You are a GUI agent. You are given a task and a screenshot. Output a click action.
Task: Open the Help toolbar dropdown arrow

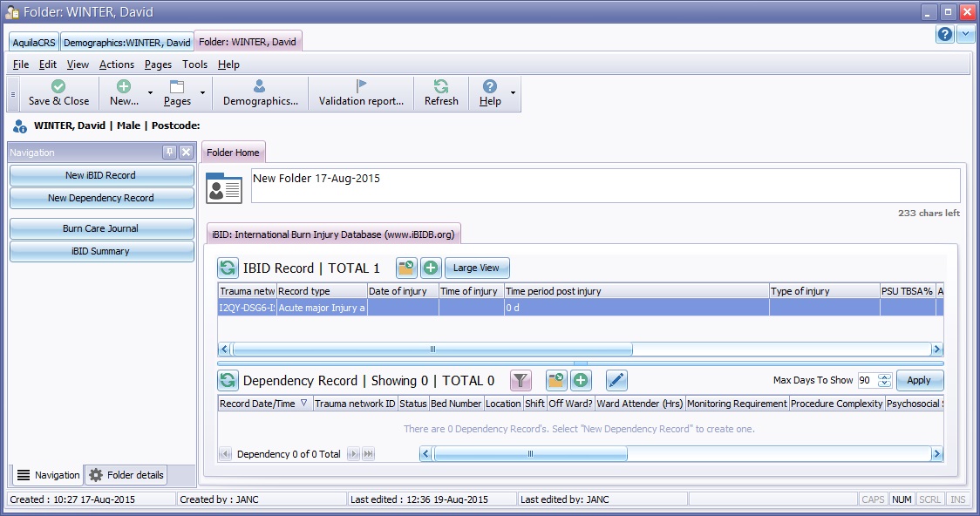513,93
